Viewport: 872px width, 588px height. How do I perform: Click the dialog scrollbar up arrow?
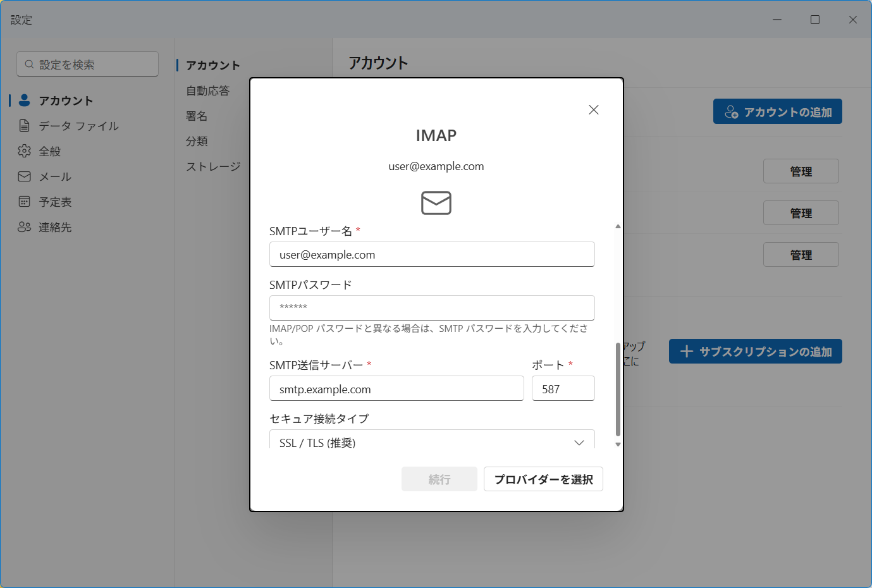[x=618, y=226]
